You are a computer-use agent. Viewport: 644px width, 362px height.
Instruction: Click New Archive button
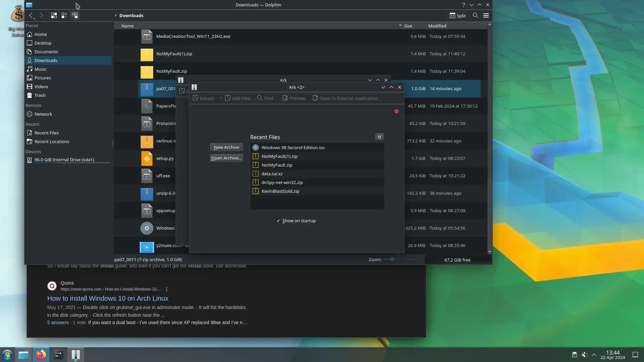click(x=226, y=147)
